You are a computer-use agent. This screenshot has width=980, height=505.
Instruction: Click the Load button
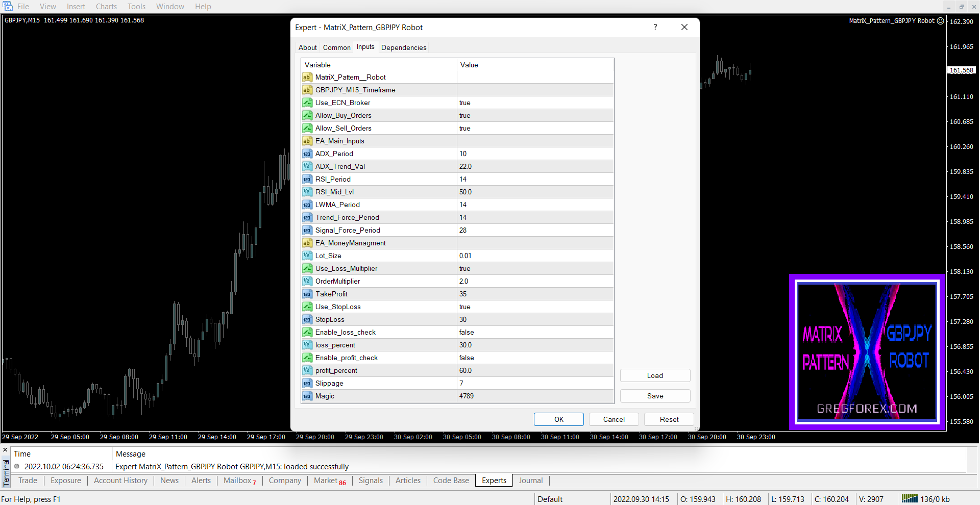click(x=655, y=375)
